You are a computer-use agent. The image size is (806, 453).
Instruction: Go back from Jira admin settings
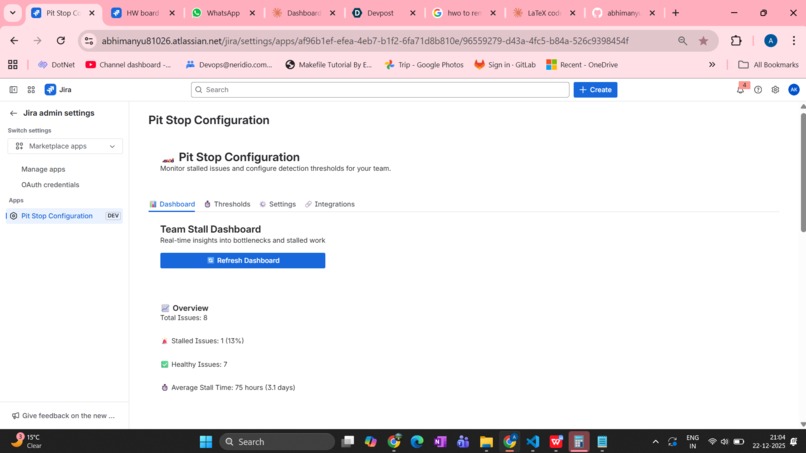point(13,113)
